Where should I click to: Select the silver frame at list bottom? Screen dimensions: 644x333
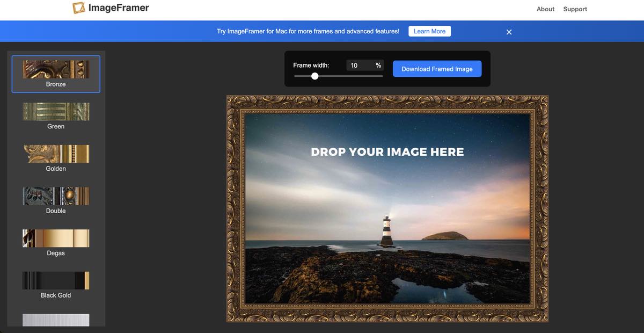click(x=56, y=320)
